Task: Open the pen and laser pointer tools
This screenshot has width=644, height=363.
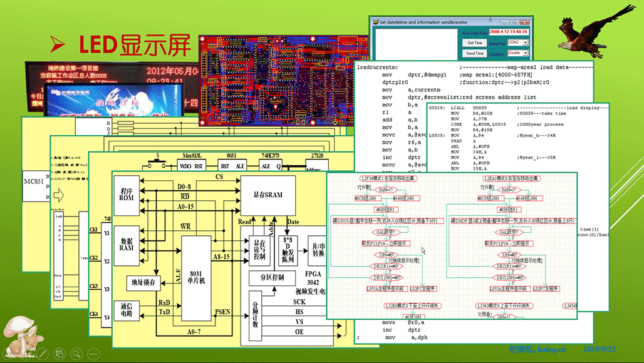Action: point(43,354)
